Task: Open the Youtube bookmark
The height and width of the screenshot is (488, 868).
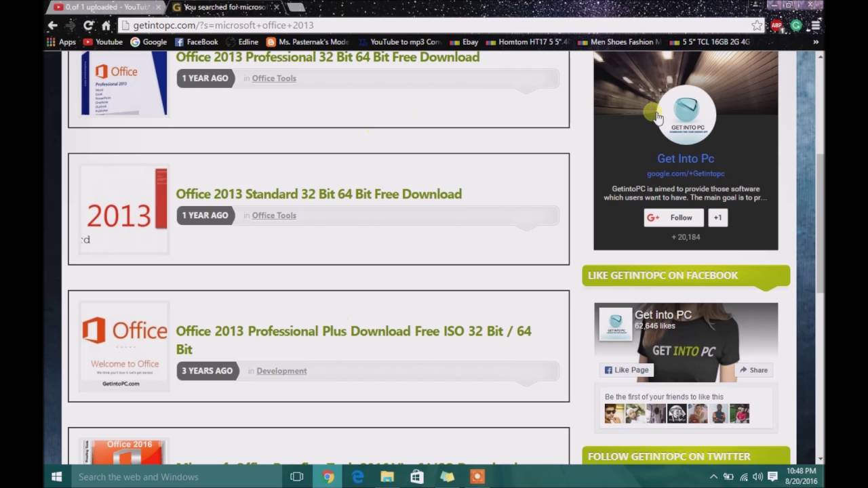Action: [x=102, y=42]
